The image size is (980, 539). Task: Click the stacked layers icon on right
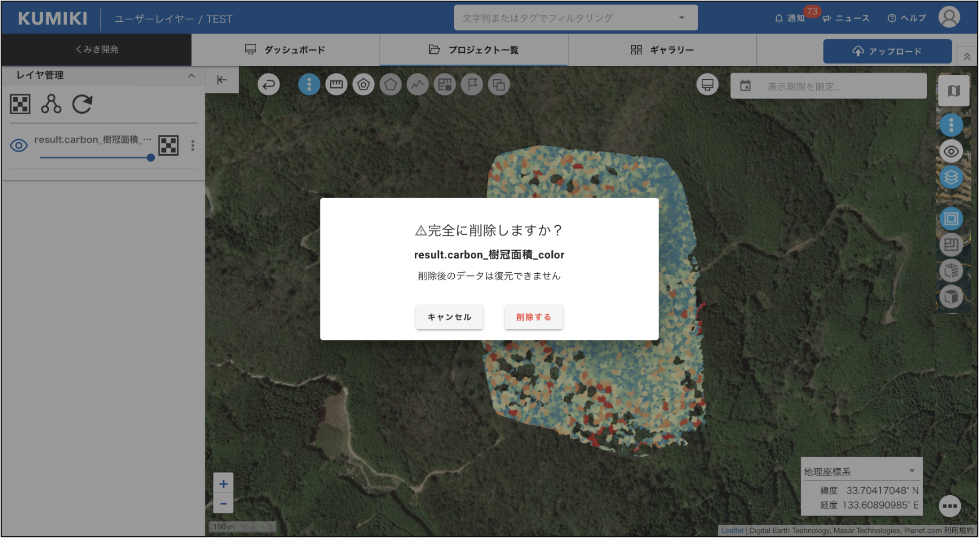[951, 178]
